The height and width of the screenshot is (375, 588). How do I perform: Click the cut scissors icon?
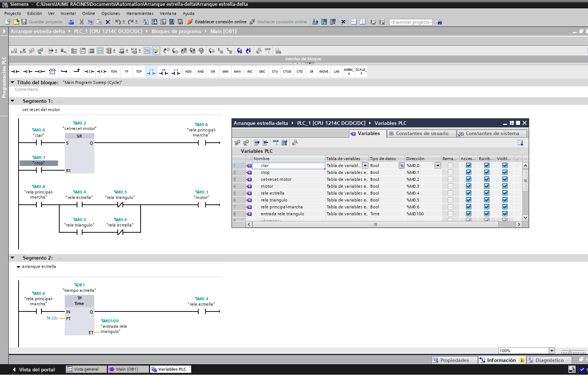[x=81, y=22]
